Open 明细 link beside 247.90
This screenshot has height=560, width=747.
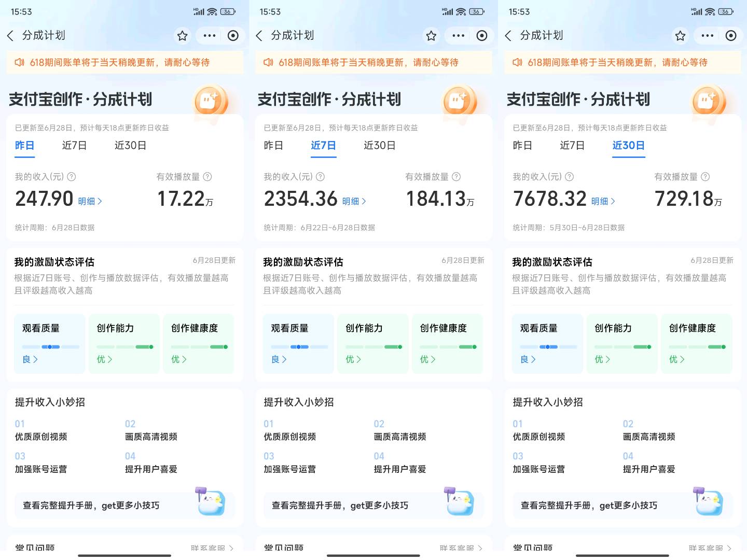[x=90, y=201]
